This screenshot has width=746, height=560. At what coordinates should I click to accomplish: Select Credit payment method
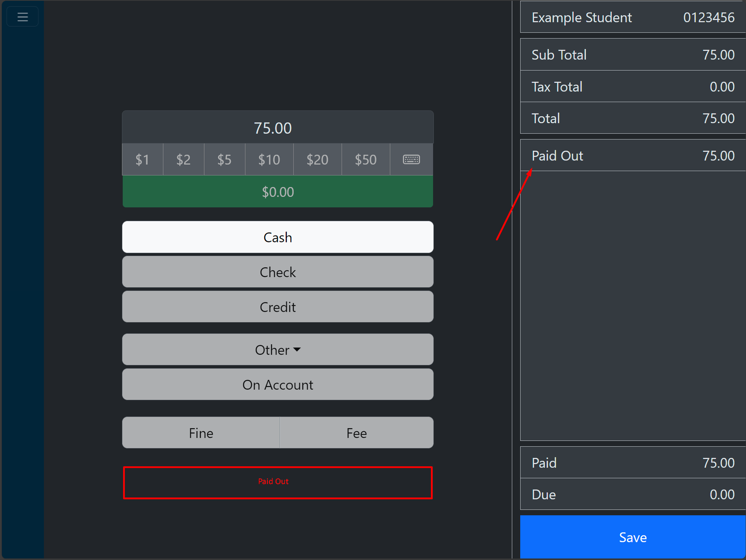click(277, 307)
